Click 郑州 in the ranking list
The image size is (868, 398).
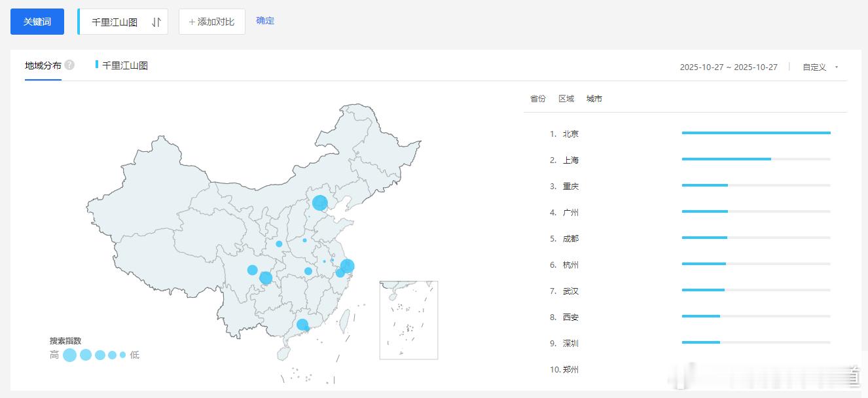(571, 370)
